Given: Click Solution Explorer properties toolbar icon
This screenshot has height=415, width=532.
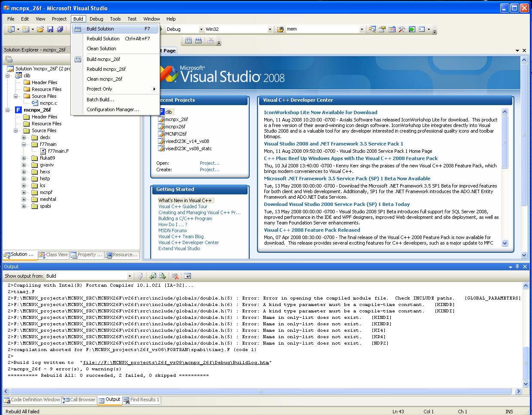Looking at the screenshot, I should tap(9, 60).
